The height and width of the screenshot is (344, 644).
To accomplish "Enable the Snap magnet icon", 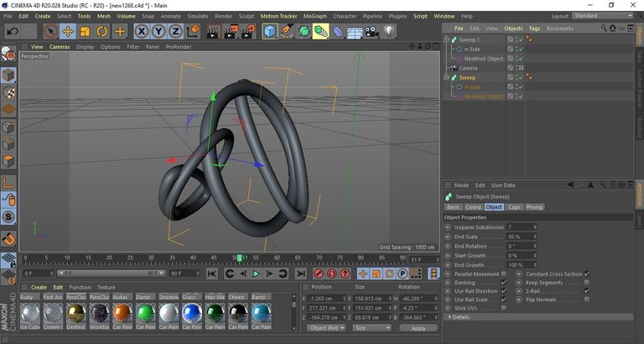I will pyautogui.click(x=8, y=238).
